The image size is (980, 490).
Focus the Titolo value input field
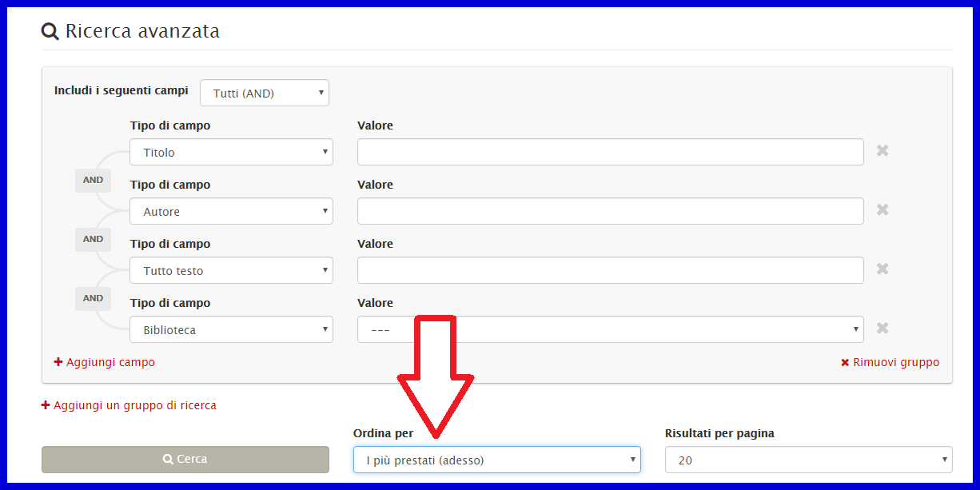click(x=610, y=152)
